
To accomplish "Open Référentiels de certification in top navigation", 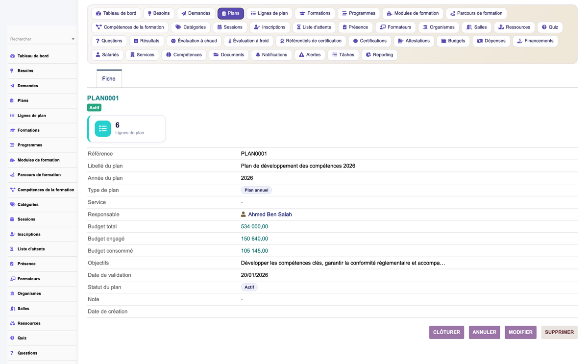I will 311,41.
